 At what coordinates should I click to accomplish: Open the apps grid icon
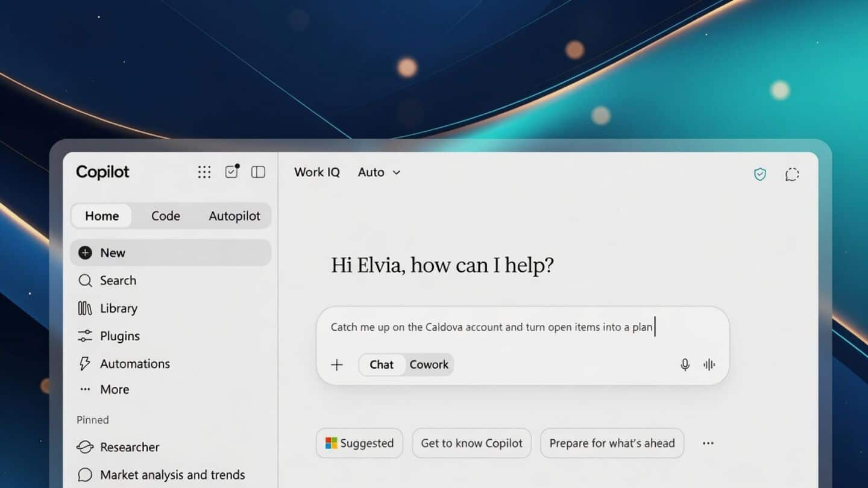point(204,172)
